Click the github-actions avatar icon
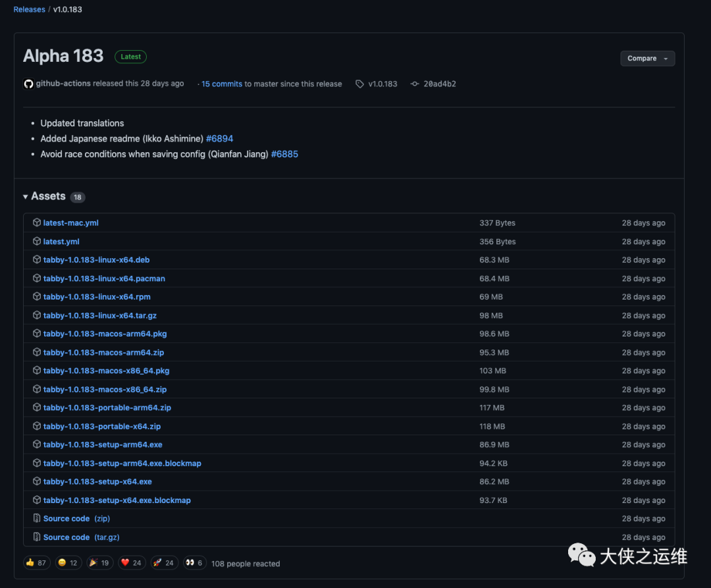 (28, 84)
